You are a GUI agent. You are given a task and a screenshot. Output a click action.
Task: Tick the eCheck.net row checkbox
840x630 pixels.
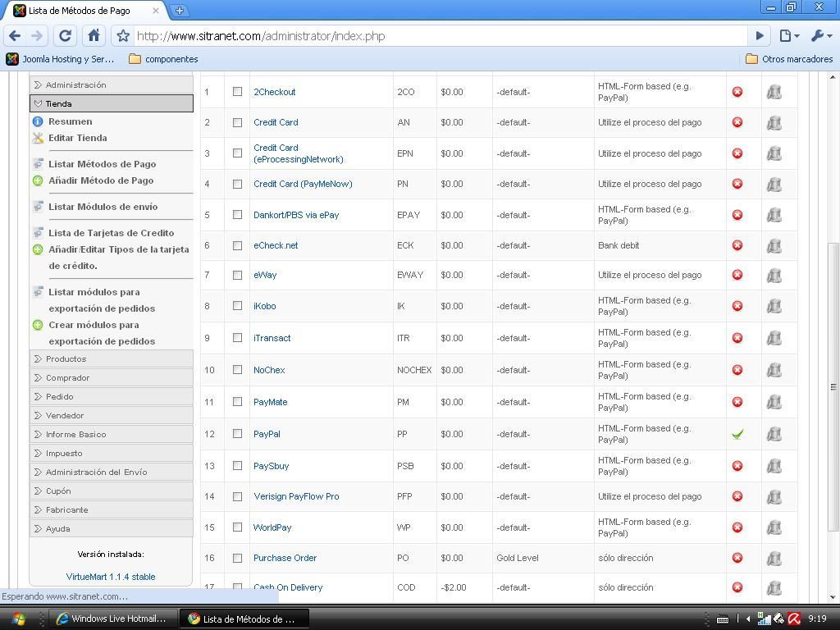click(237, 245)
